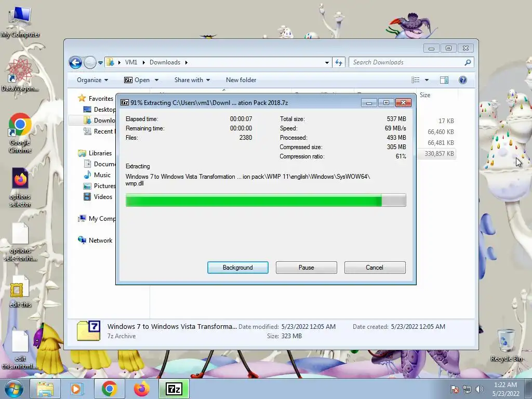Open the volume speaker tray icon

click(479, 389)
